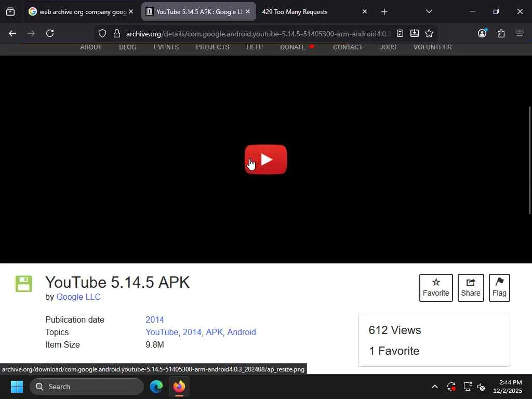
Task: Click the 9.8M item size value
Action: pyautogui.click(x=155, y=345)
